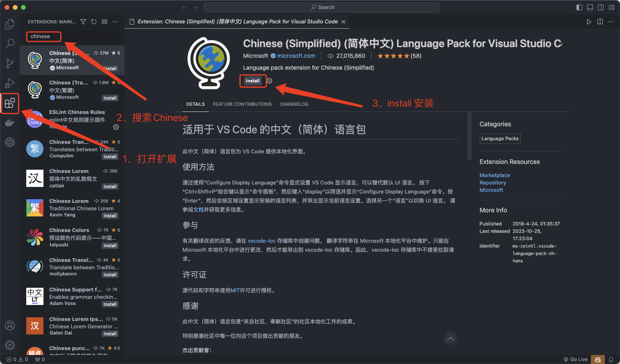Screen dimensions: 620x364
Task: Filter extensions with funnel icon
Action: tap(83, 22)
